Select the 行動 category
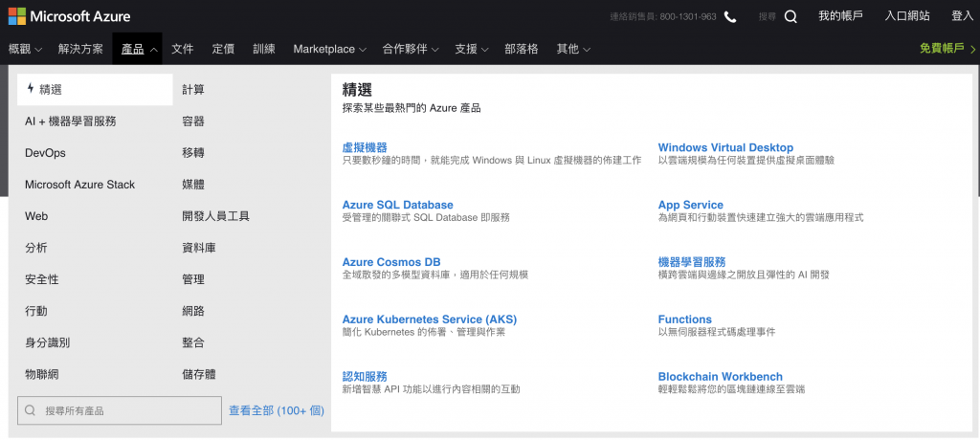This screenshot has height=440, width=980. click(36, 311)
